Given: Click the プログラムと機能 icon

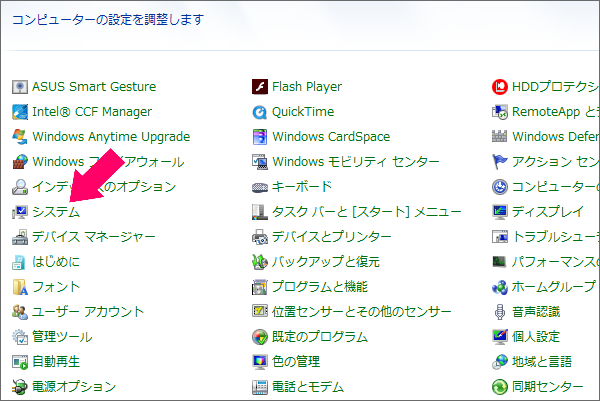Looking at the screenshot, I should point(260,287).
